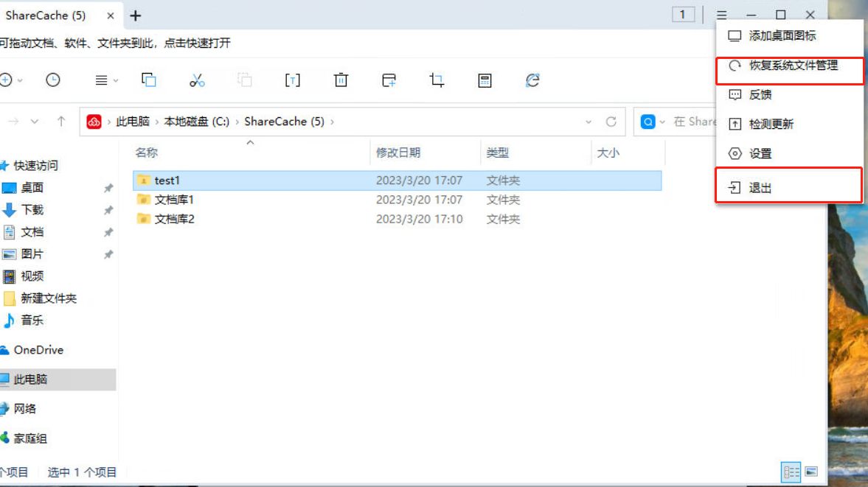Switch to large icons view in status bar

click(x=811, y=472)
